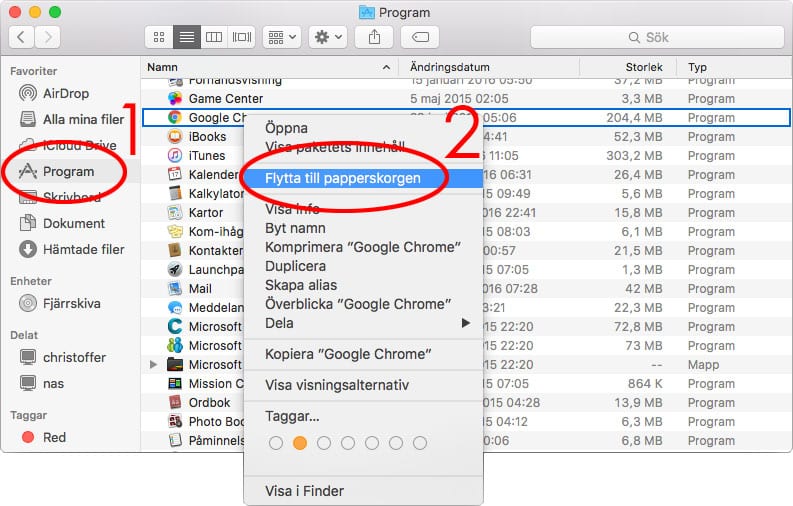This screenshot has width=793, height=506.
Task: Select shared computer christoffer
Action: [x=62, y=357]
